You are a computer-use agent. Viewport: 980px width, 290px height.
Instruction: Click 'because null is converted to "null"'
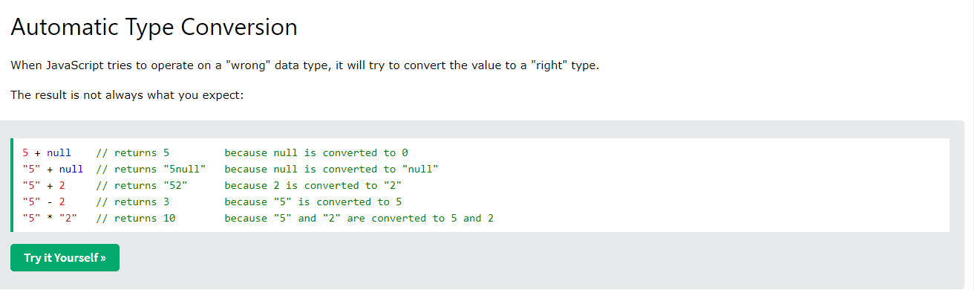coord(332,169)
